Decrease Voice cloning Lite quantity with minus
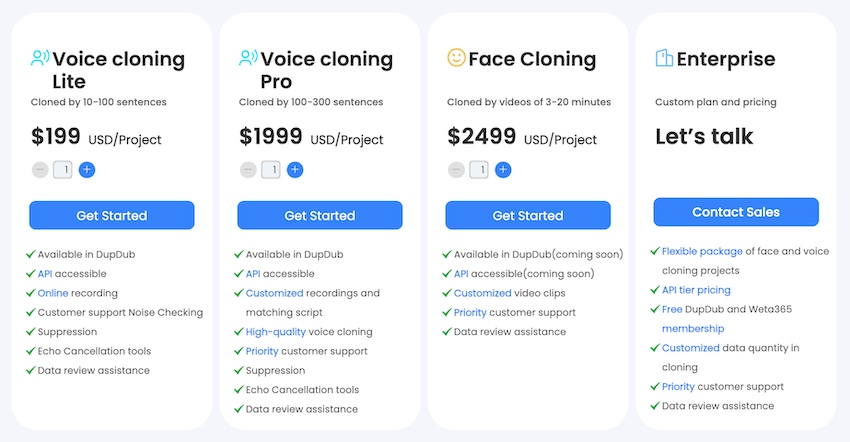Screen dimensions: 850x442 (x=40, y=170)
